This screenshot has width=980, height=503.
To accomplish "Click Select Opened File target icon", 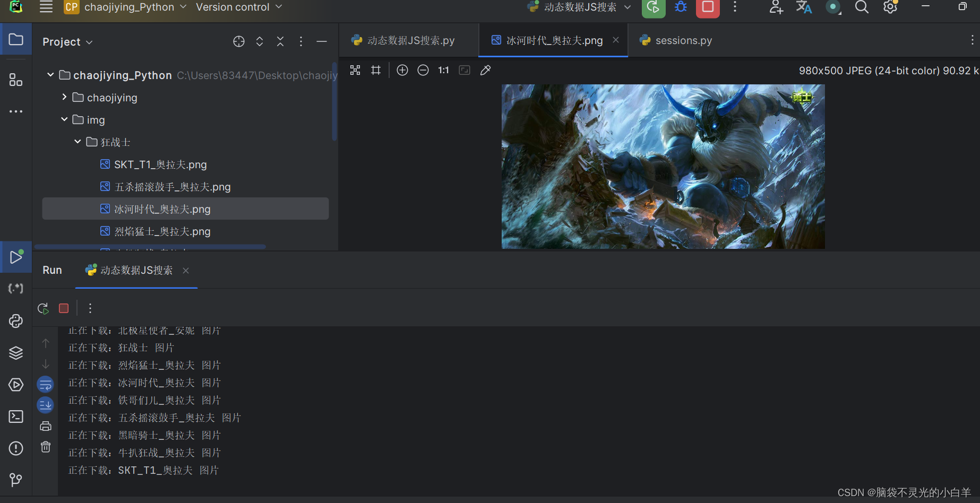I will pyautogui.click(x=239, y=41).
